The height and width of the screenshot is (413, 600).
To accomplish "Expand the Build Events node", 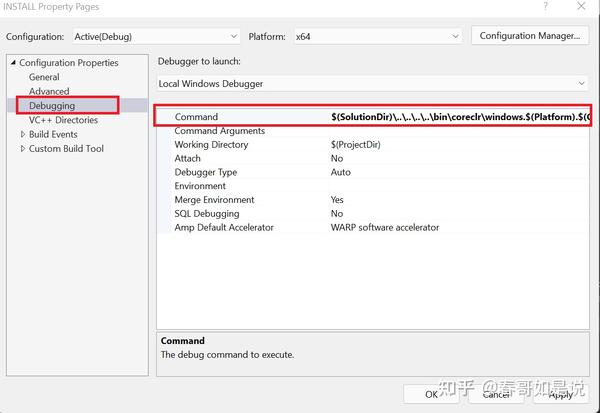I will click(23, 134).
